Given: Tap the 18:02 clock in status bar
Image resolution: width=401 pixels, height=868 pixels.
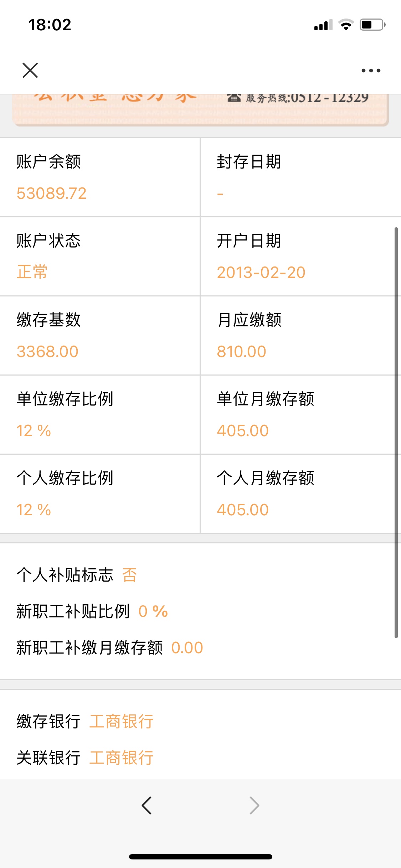Looking at the screenshot, I should click(x=50, y=25).
